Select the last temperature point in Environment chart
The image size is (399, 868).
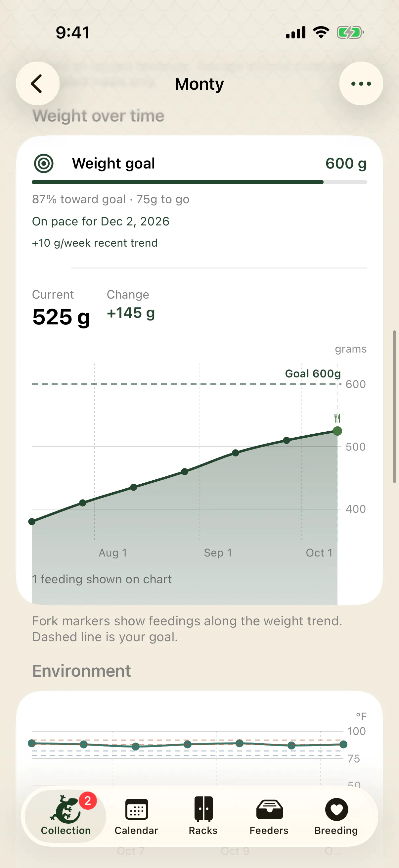[343, 744]
